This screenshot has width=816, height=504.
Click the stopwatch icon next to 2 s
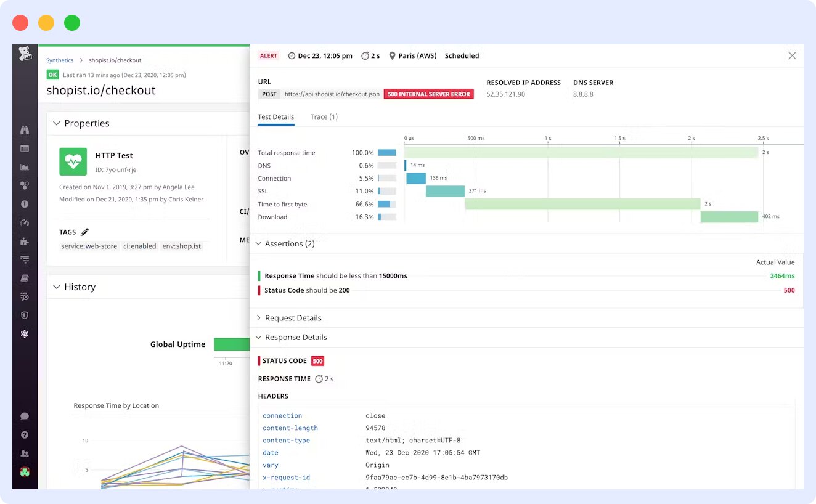tap(364, 55)
